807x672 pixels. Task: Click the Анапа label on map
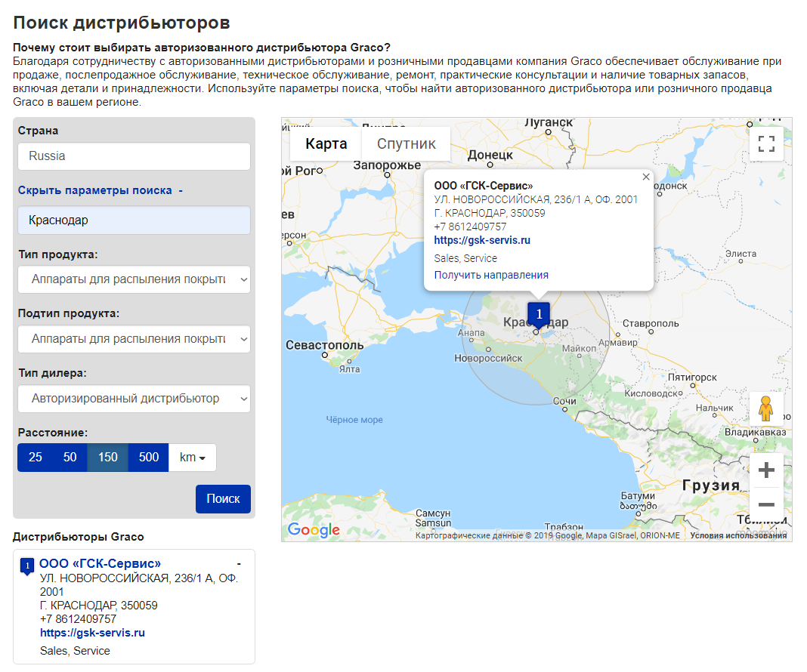click(x=471, y=333)
